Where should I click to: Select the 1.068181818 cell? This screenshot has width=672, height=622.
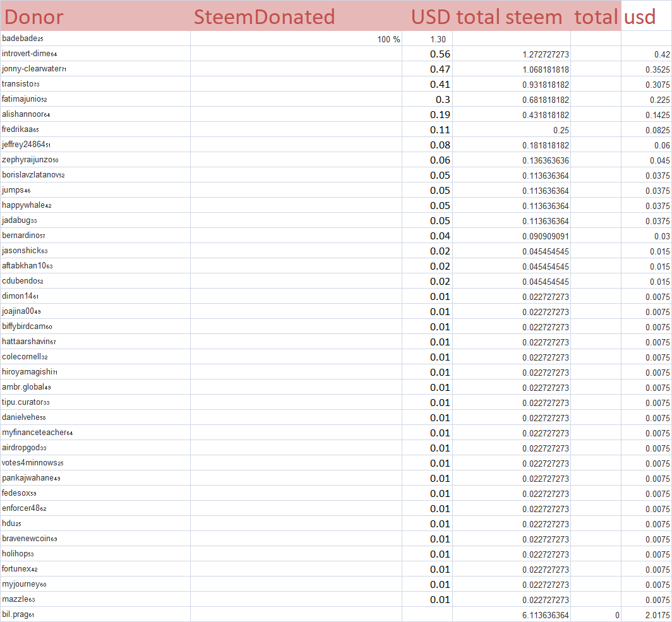[512, 69]
